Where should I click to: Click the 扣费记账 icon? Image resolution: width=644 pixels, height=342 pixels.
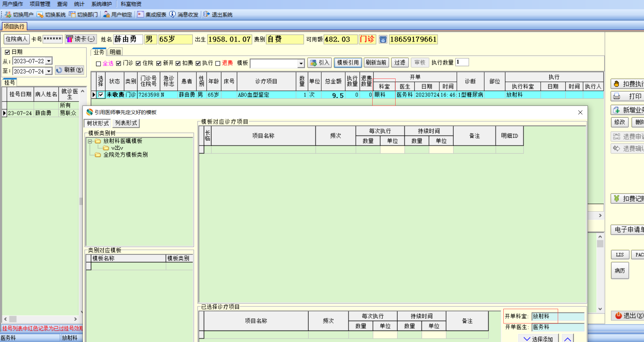pos(617,198)
